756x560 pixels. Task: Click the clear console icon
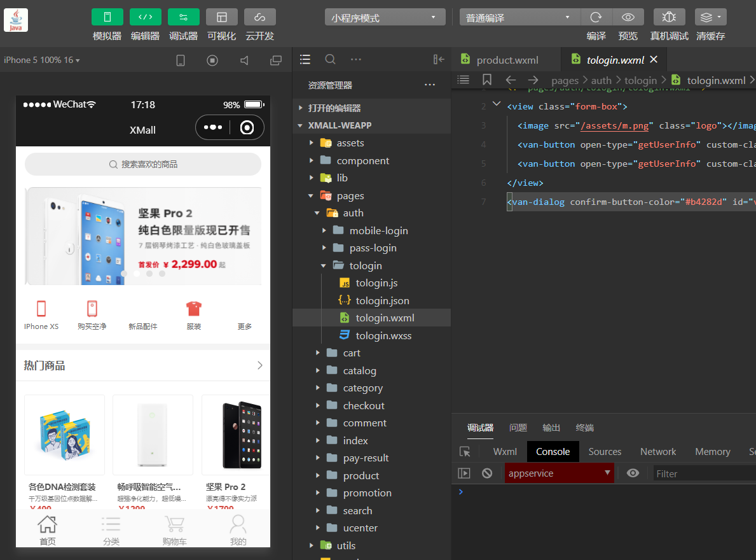click(x=487, y=473)
